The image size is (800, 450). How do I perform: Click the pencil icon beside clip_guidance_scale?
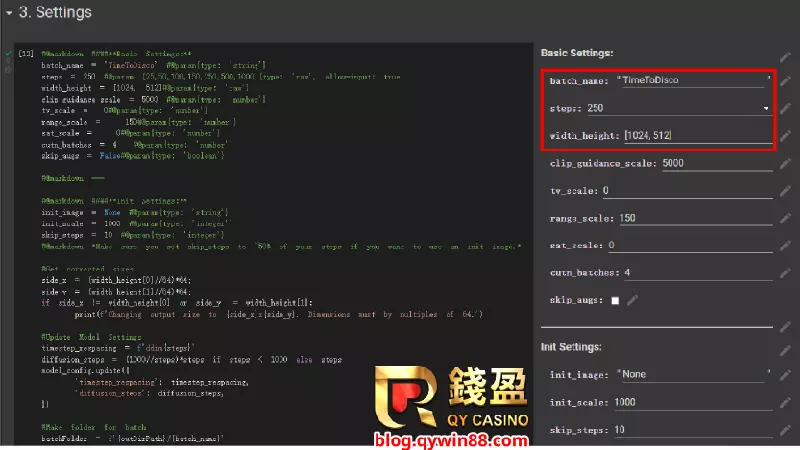coord(786,163)
